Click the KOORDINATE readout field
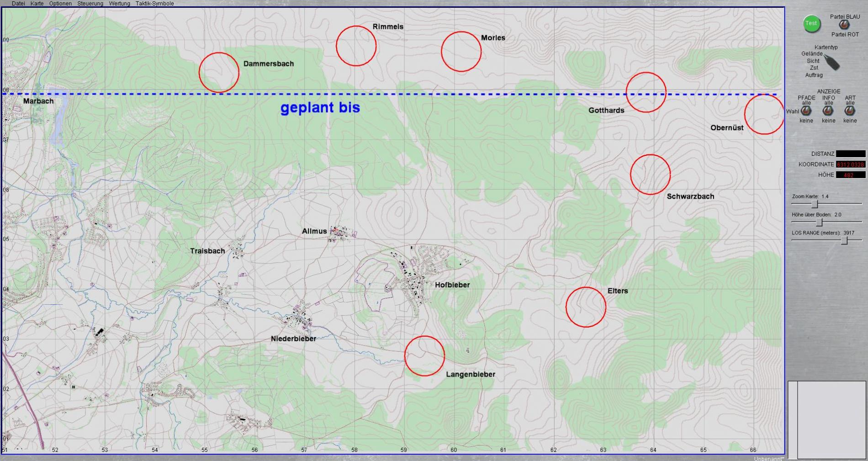Screen dimensions: 868x461 pyautogui.click(x=850, y=164)
